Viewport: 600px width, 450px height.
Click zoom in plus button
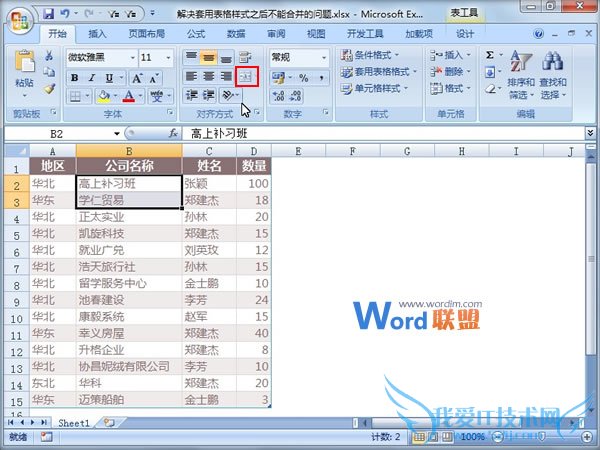pos(587,436)
